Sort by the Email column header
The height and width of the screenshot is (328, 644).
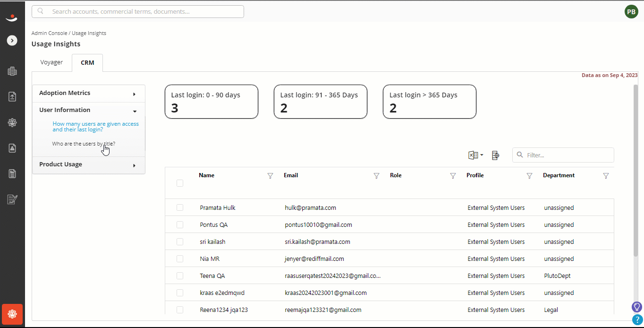click(x=291, y=175)
